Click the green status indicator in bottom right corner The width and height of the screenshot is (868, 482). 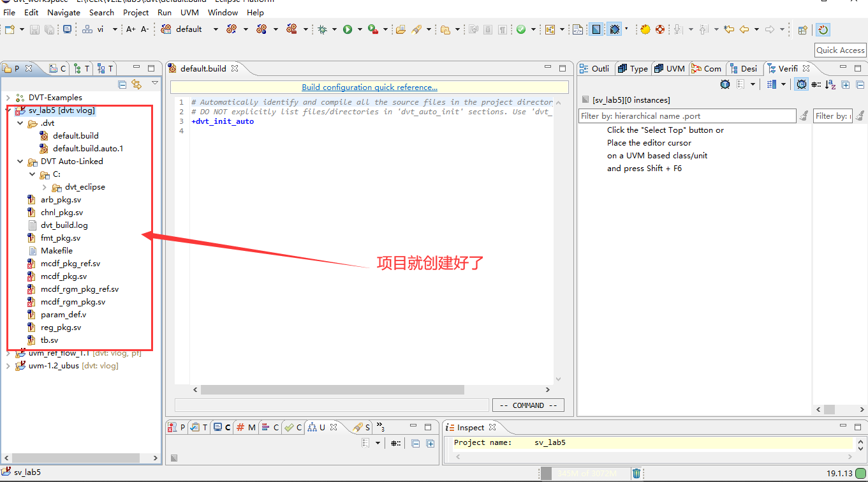pos(861,472)
